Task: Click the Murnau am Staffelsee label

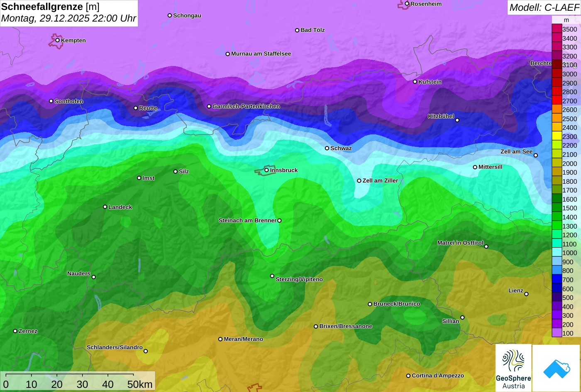Action: (261, 54)
